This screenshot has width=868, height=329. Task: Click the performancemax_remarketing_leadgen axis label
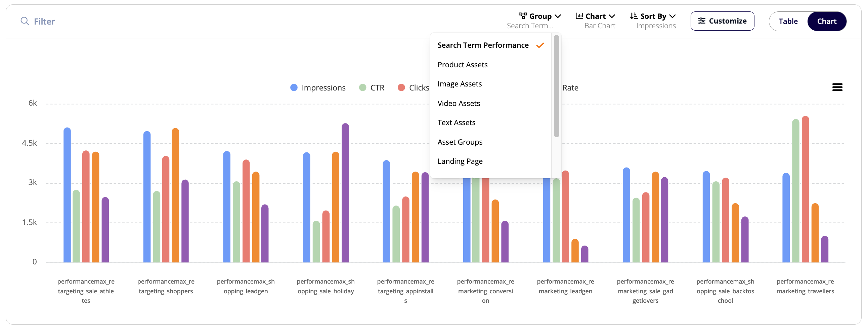565,286
